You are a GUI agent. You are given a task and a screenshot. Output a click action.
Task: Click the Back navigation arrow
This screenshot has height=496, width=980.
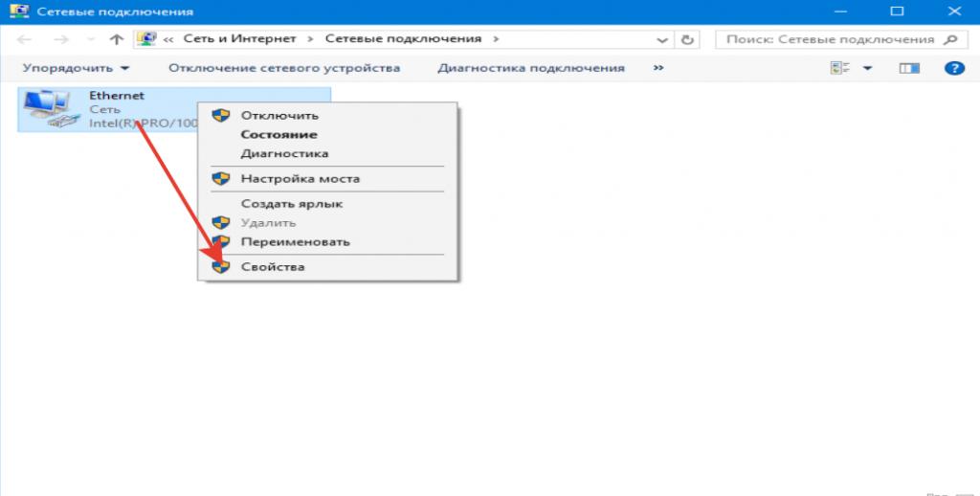tap(25, 39)
